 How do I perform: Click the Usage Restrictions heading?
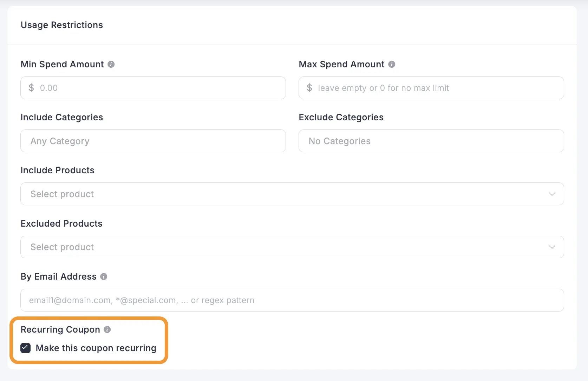(62, 25)
